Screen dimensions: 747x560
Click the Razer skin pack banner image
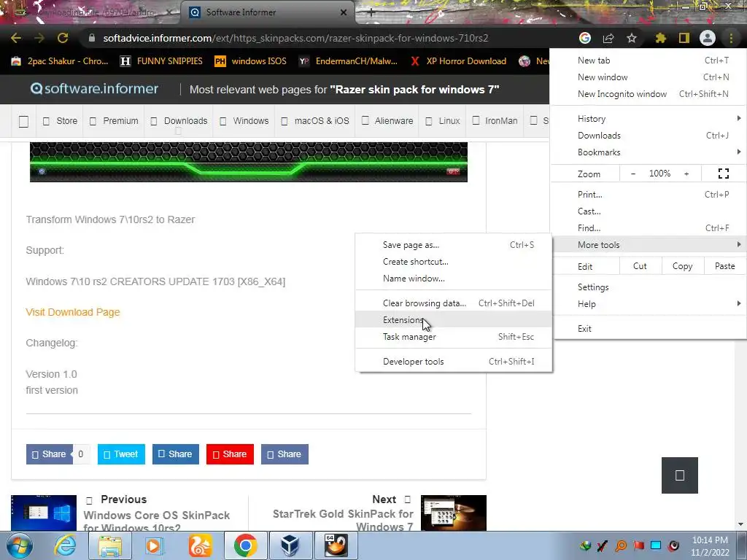(x=249, y=162)
